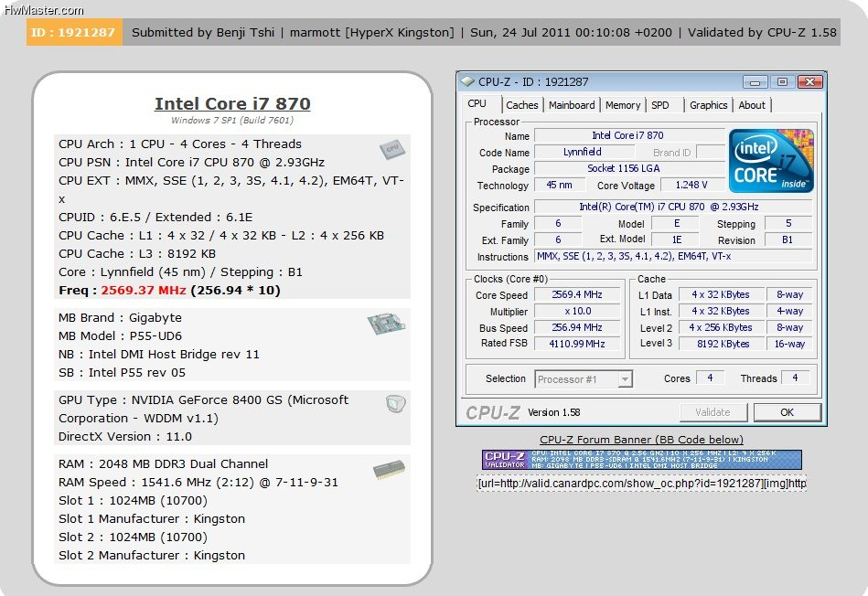This screenshot has width=868, height=596.
Task: Minimize the CPU-Z window
Action: tap(755, 82)
